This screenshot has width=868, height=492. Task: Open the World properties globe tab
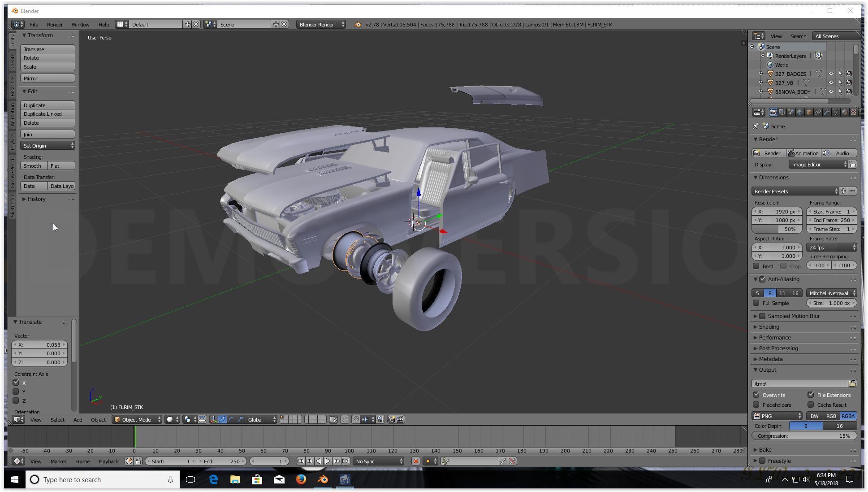pos(800,112)
